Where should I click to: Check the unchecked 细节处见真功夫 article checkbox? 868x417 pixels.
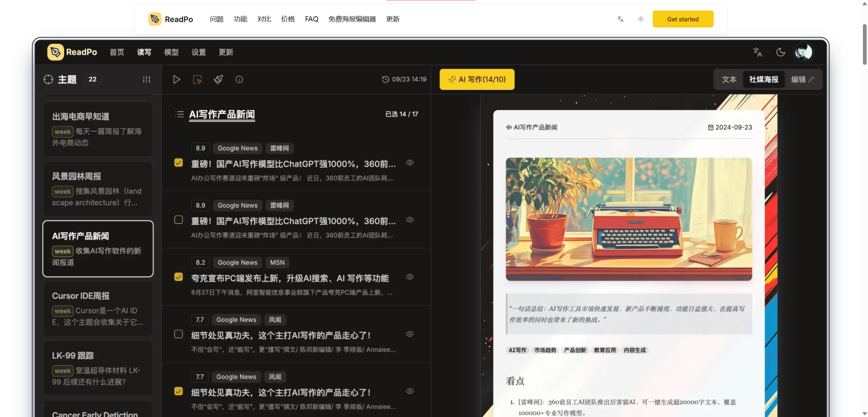coord(178,334)
